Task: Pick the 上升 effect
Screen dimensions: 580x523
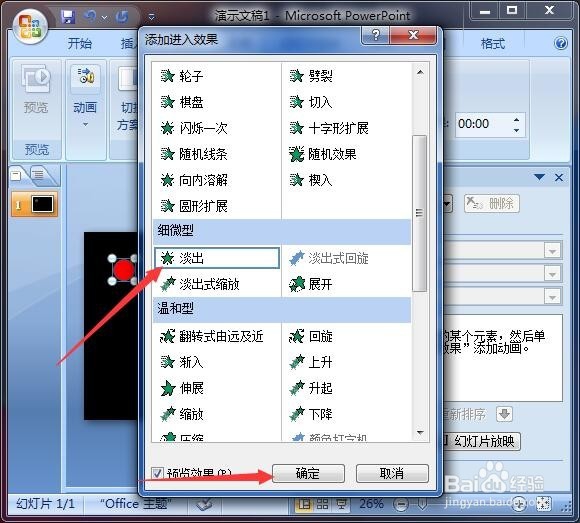Action: pyautogui.click(x=311, y=362)
